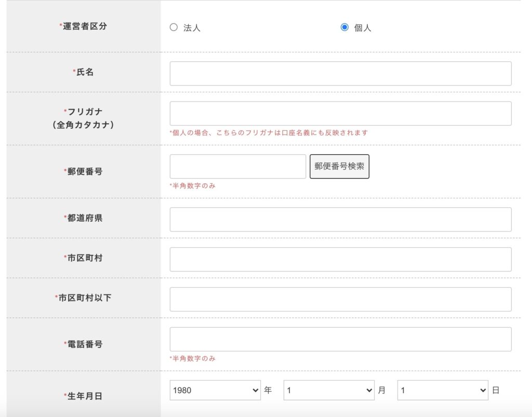The image size is (532, 417).
Task: Select the 市区町村以下 address input field
Action: [x=340, y=299]
